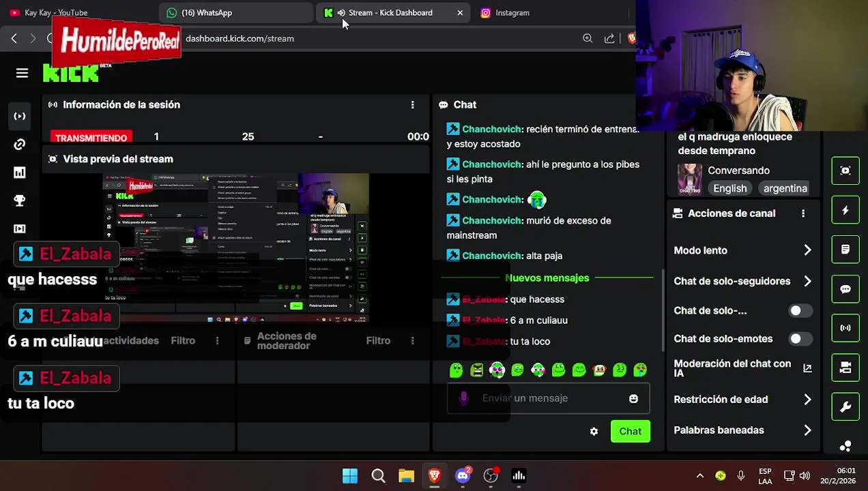The image size is (868, 491).
Task: Expand Modo lento options
Action: point(807,250)
